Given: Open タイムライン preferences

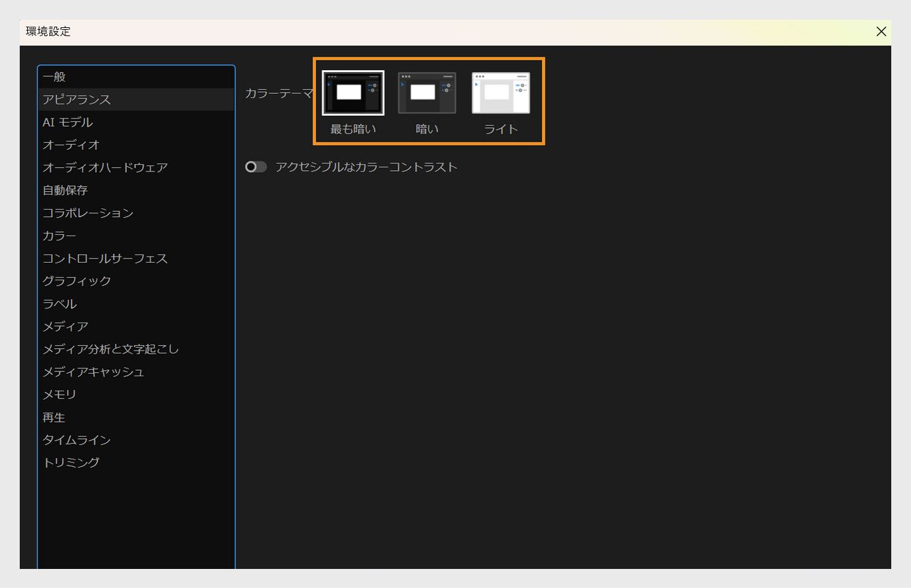Looking at the screenshot, I should tap(136, 440).
